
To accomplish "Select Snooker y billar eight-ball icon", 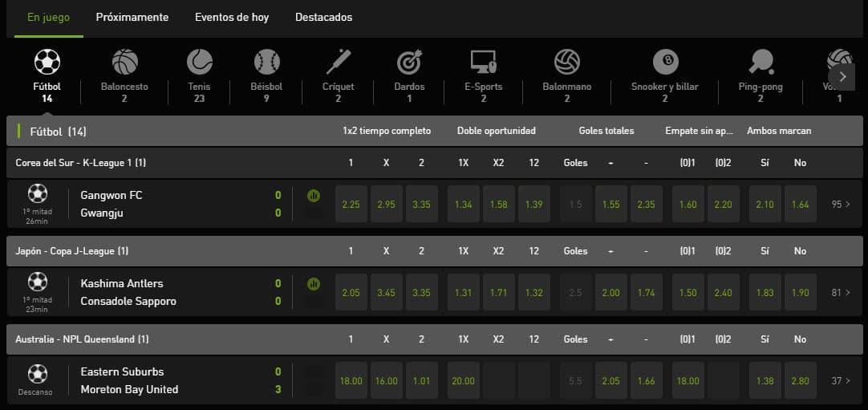I will point(665,63).
